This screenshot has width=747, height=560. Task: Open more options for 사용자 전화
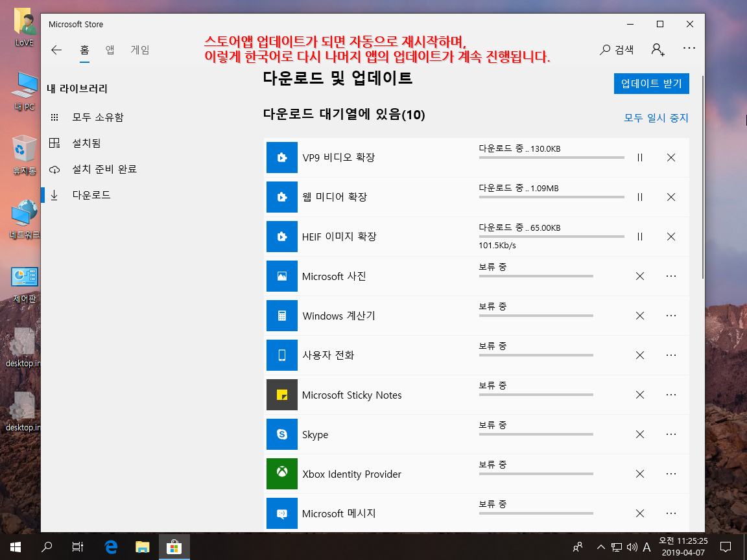pos(670,355)
